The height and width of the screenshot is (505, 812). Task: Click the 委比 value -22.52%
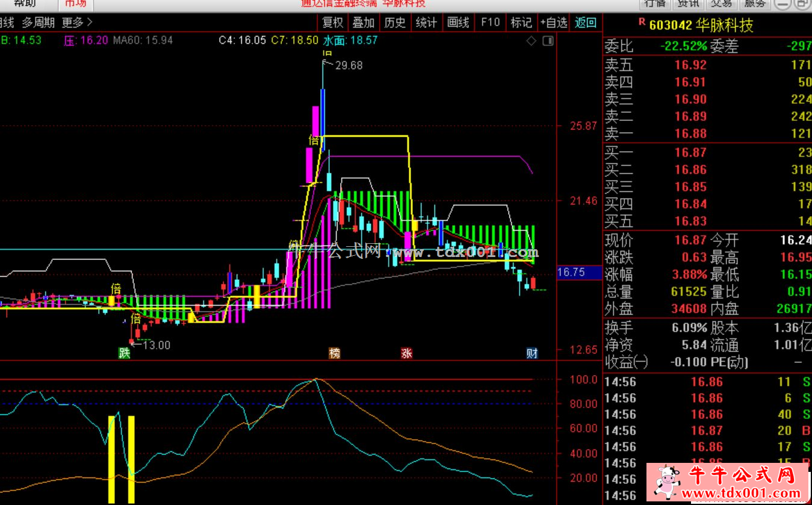683,46
